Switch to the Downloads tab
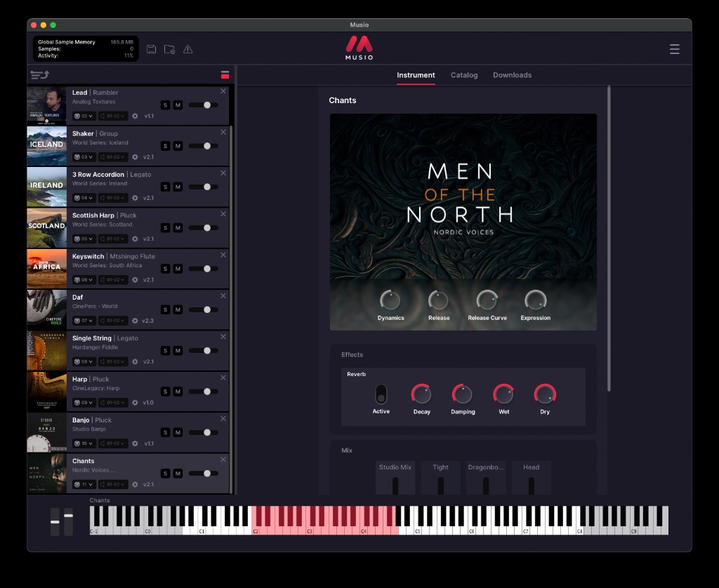Image resolution: width=719 pixels, height=588 pixels. point(512,75)
